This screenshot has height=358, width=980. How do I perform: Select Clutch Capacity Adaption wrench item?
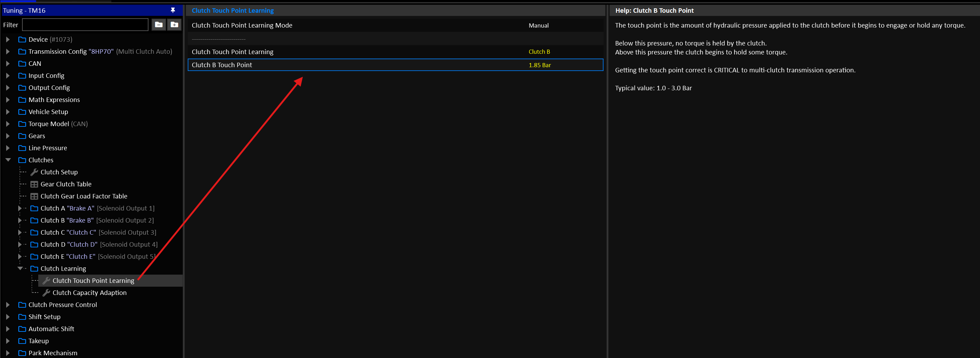pyautogui.click(x=90, y=293)
